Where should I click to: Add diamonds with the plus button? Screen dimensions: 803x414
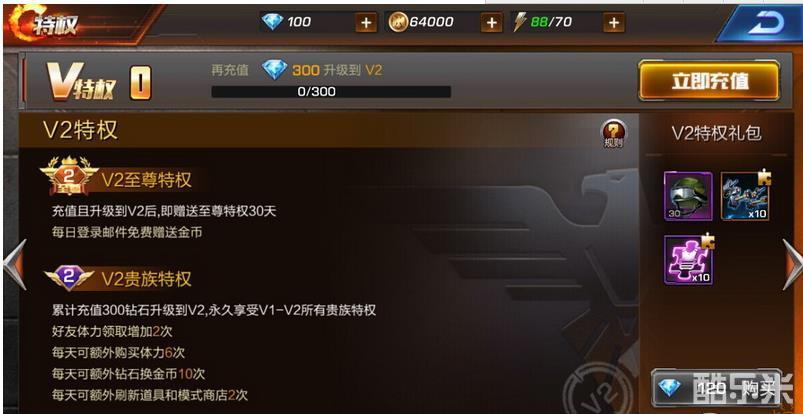click(x=366, y=23)
